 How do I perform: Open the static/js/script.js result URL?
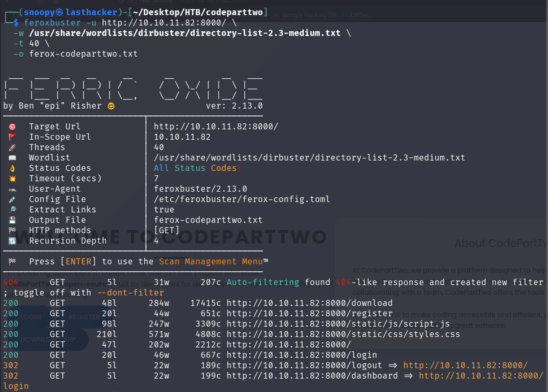point(338,324)
